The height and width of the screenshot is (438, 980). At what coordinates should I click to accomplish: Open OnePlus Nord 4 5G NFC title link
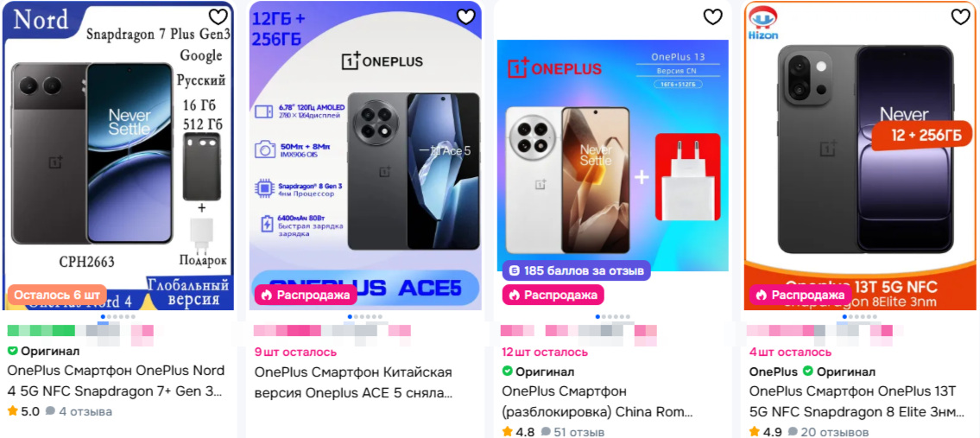[116, 382]
